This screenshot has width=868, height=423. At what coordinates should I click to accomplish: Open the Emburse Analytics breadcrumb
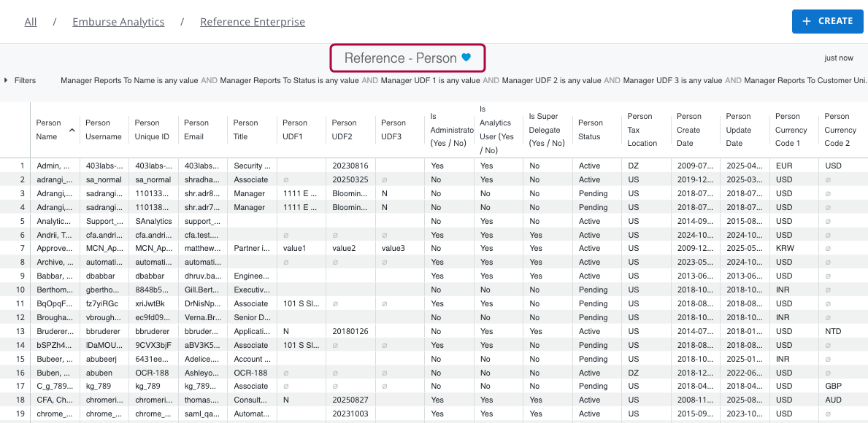pyautogui.click(x=118, y=21)
